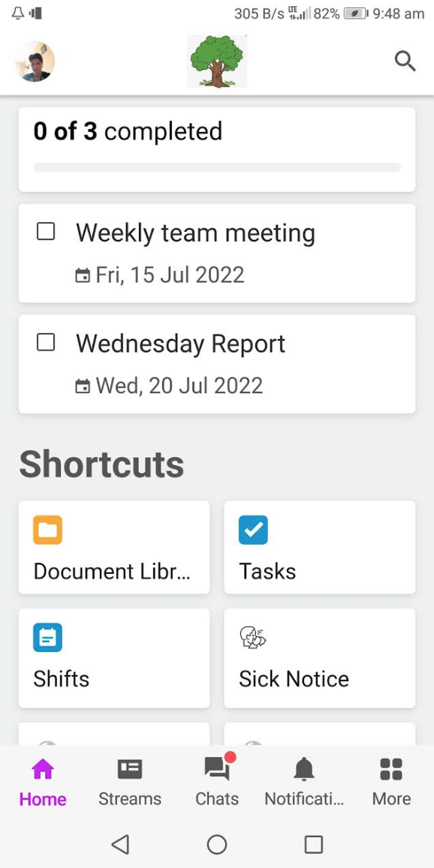Open the More grid menu
This screenshot has width=434, height=868.
[391, 782]
